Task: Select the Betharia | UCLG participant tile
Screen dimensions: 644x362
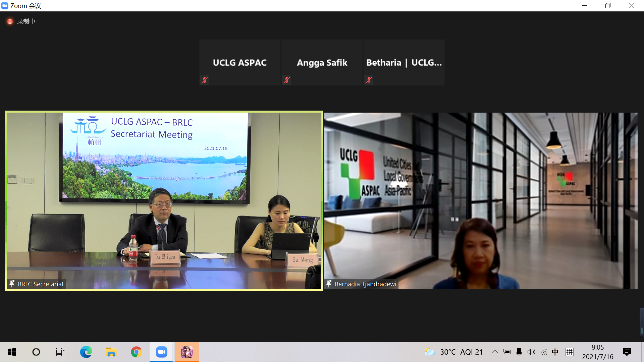Action: (x=404, y=62)
